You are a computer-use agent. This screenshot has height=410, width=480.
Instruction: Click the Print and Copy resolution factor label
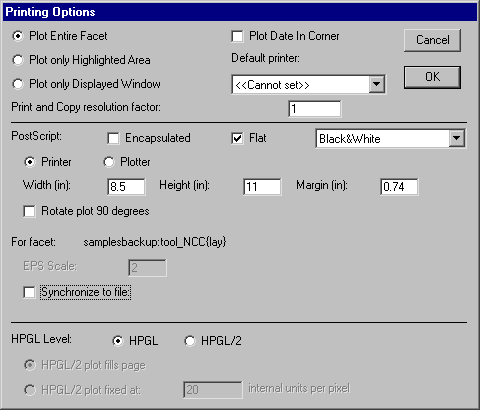click(x=86, y=107)
